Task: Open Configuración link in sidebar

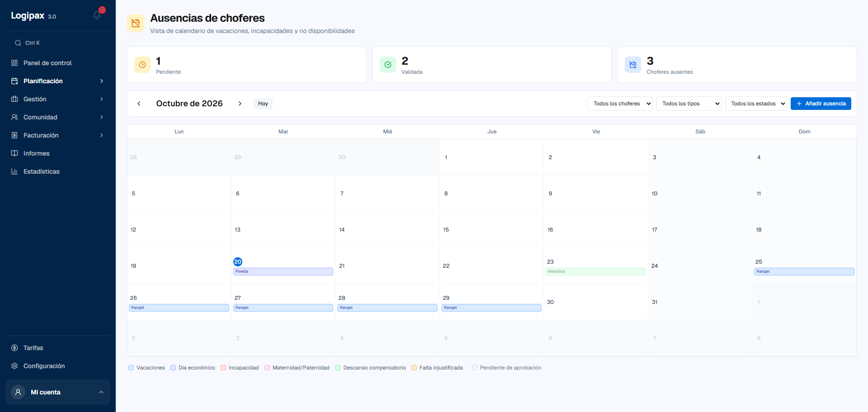Action: tap(58, 366)
